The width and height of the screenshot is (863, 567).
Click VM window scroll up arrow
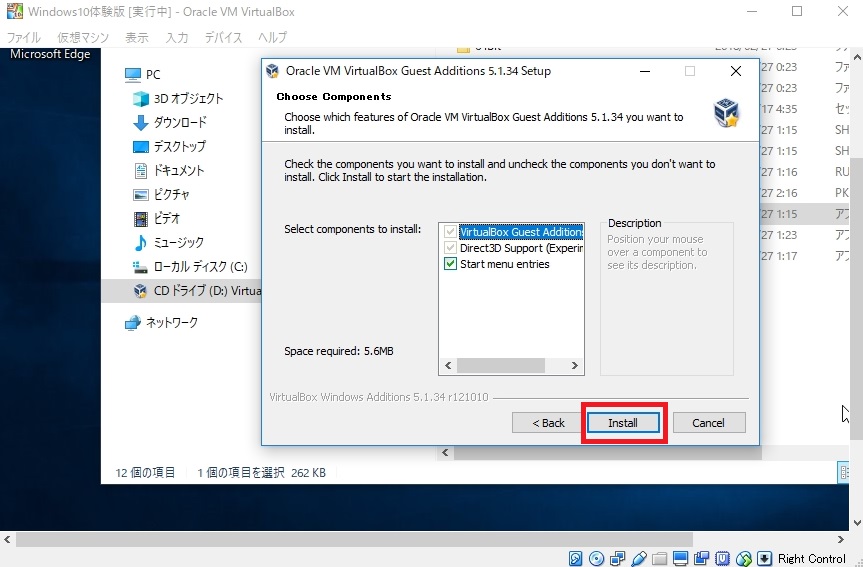tap(857, 57)
